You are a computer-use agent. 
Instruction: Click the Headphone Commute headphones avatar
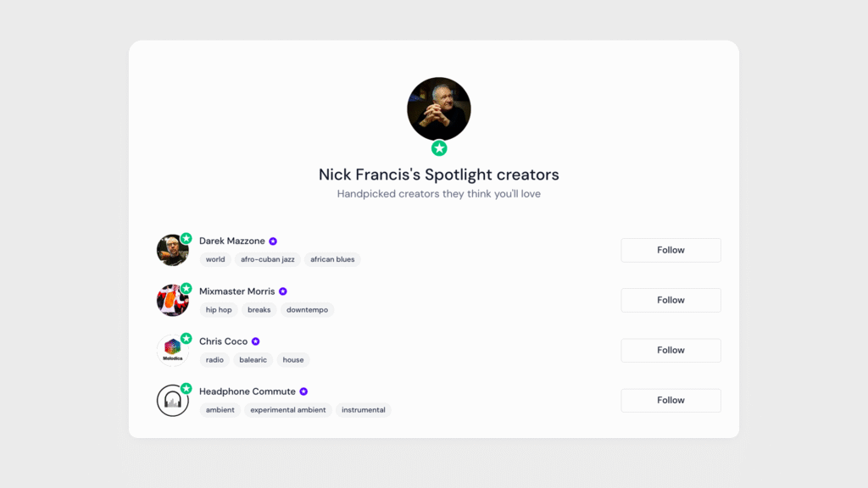pos(172,401)
